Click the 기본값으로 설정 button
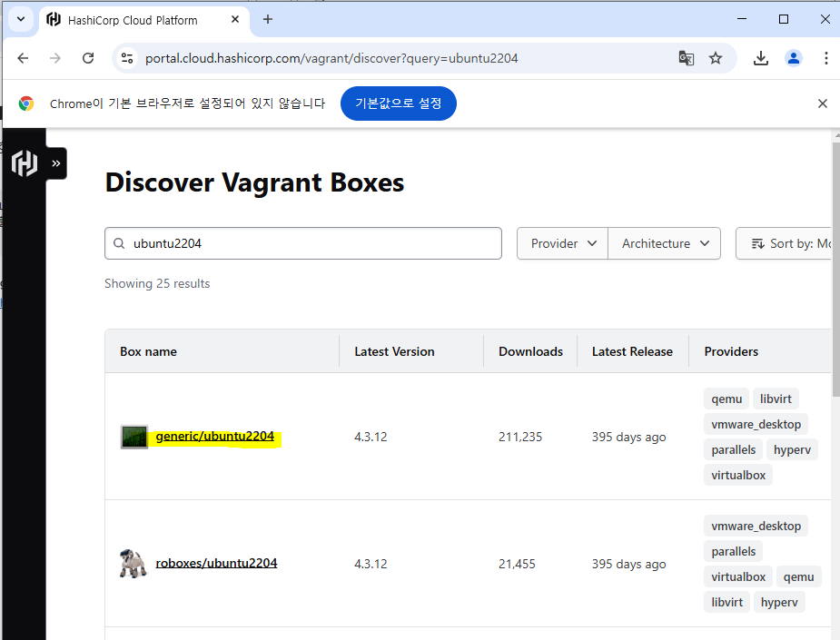The height and width of the screenshot is (640, 840). [x=398, y=103]
